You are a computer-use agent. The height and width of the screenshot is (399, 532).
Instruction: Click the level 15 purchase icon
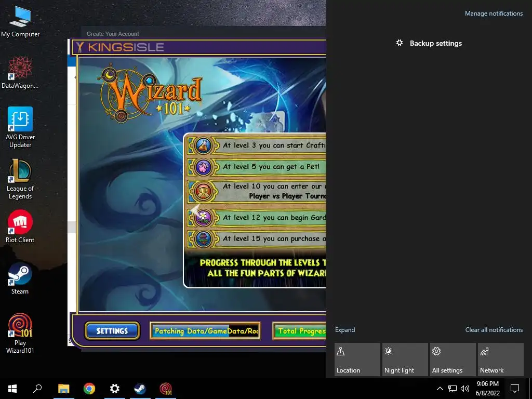(x=204, y=239)
